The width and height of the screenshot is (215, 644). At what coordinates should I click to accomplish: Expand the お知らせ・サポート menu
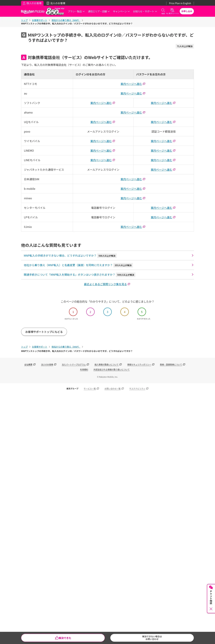[x=145, y=11]
